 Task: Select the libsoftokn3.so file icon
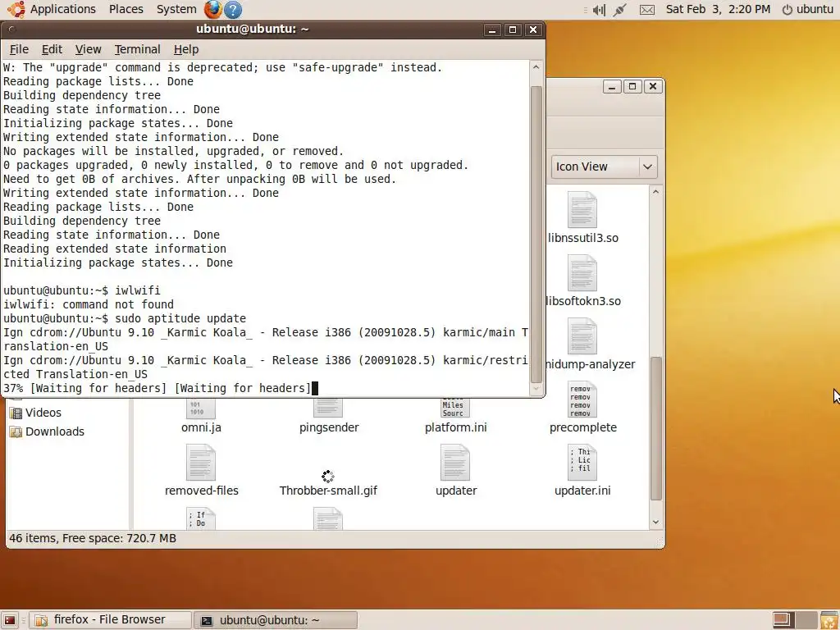(582, 273)
